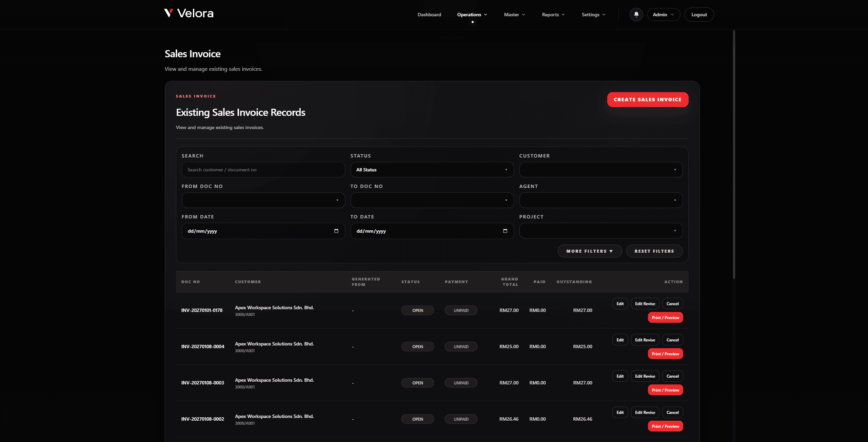Image resolution: width=868 pixels, height=442 pixels.
Task: Expand the Master menu
Action: click(x=514, y=15)
